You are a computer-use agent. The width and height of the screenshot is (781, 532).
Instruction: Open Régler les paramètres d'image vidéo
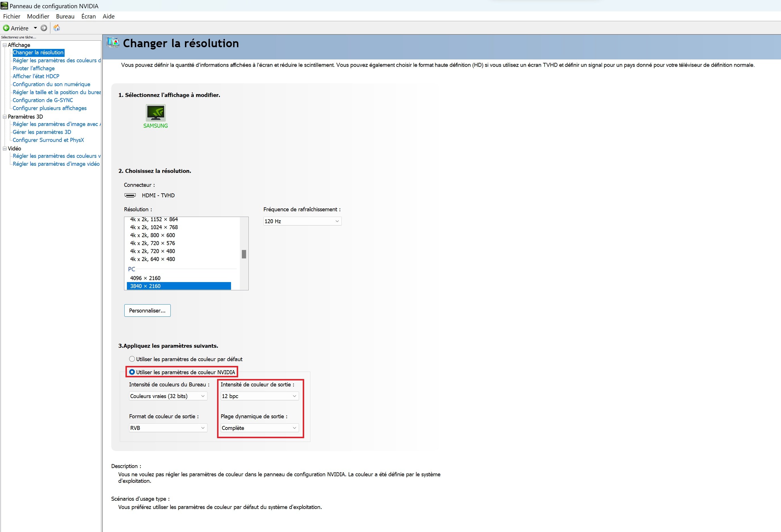(56, 164)
